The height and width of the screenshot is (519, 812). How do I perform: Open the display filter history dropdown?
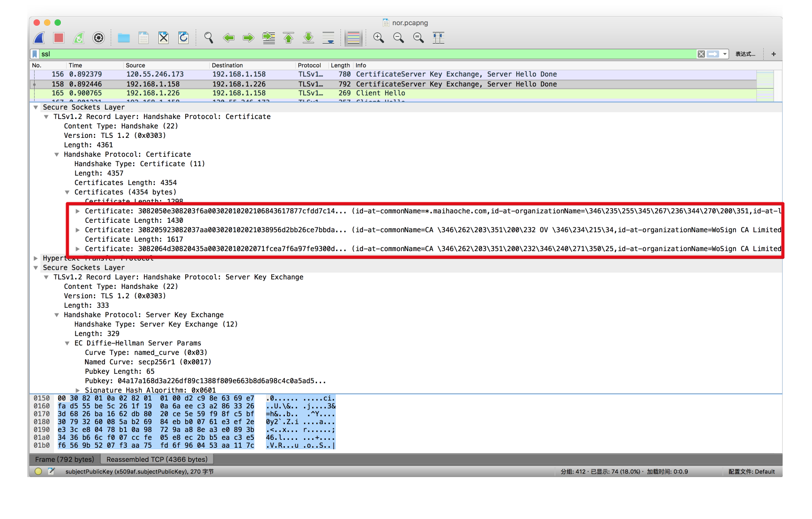pos(725,54)
